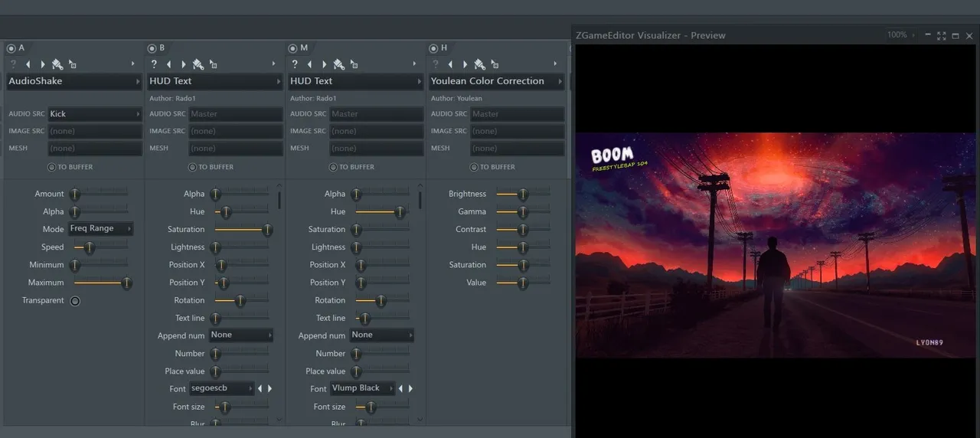This screenshot has height=438, width=980.
Task: Open help for layer H Color Correction
Action: tap(436, 64)
